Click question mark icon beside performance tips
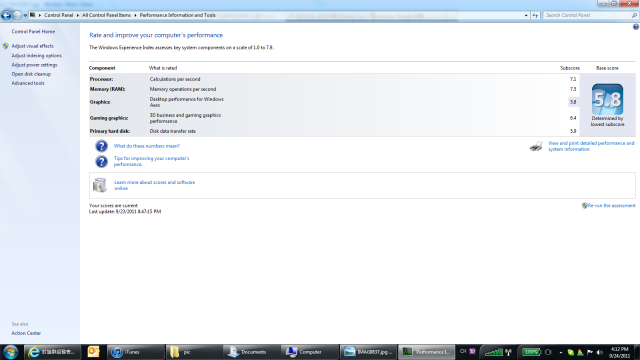This screenshot has width=640, height=360. pyautogui.click(x=101, y=162)
